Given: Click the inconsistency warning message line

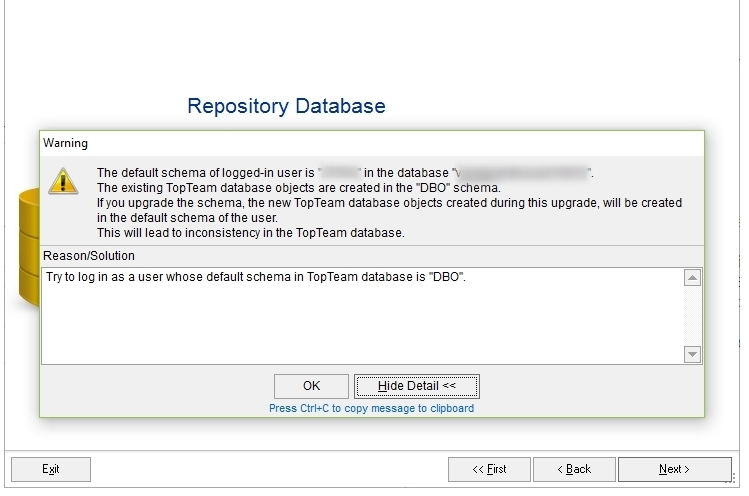Looking at the screenshot, I should (x=251, y=233).
